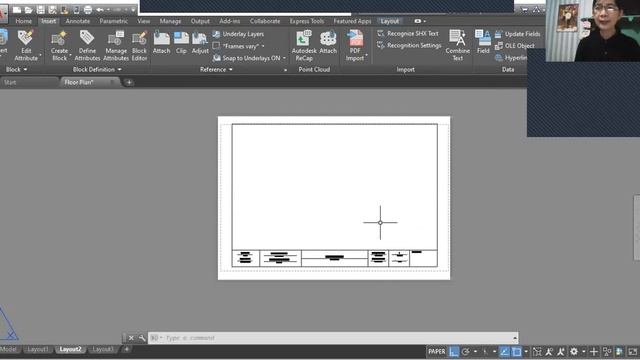
Task: Open the polar tracking angle dropdown arrow
Action: click(x=476, y=351)
